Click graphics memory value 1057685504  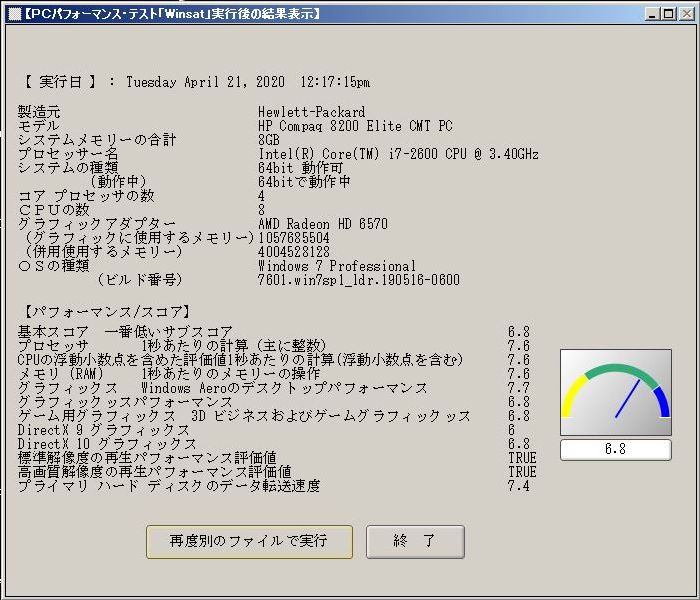pos(294,238)
